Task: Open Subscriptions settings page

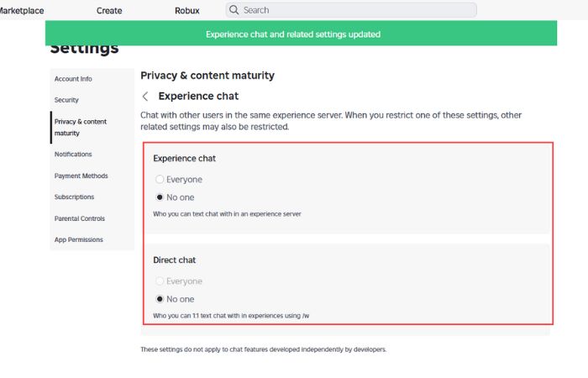Action: click(x=74, y=197)
